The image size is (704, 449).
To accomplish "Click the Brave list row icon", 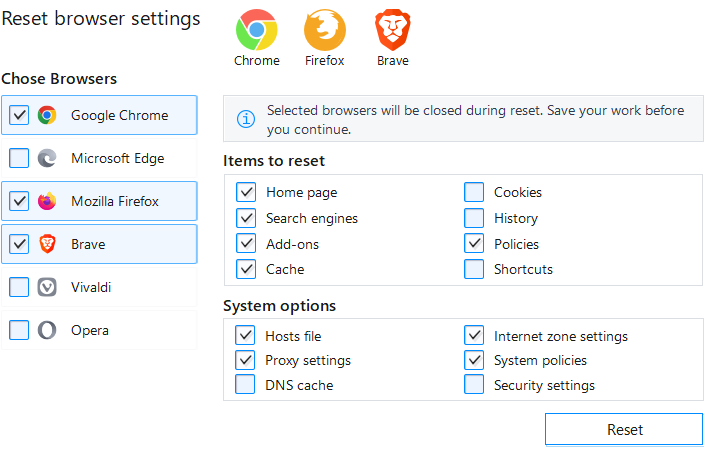I will coord(47,244).
